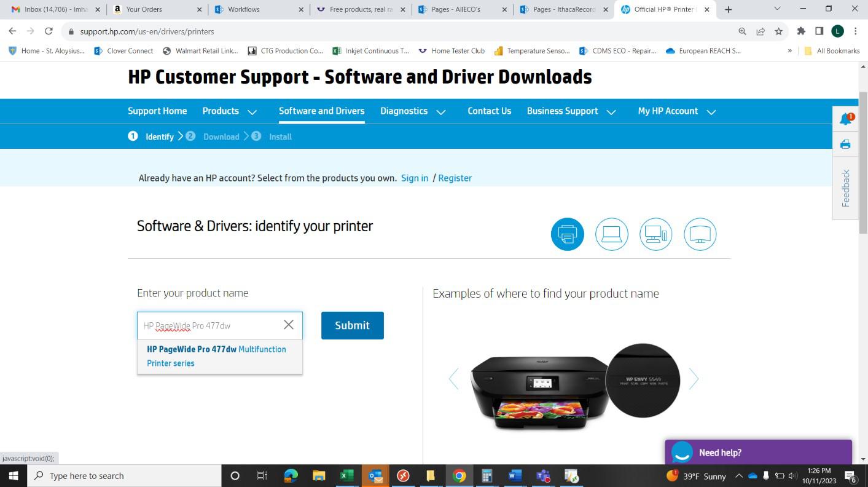The image size is (868, 487).
Task: Choose the HP PageWide Pro 477dw suggestion
Action: click(219, 356)
